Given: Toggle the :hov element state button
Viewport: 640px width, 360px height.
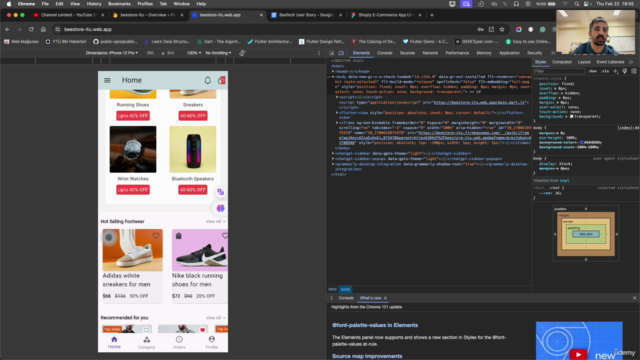Looking at the screenshot, I should coord(593,71).
